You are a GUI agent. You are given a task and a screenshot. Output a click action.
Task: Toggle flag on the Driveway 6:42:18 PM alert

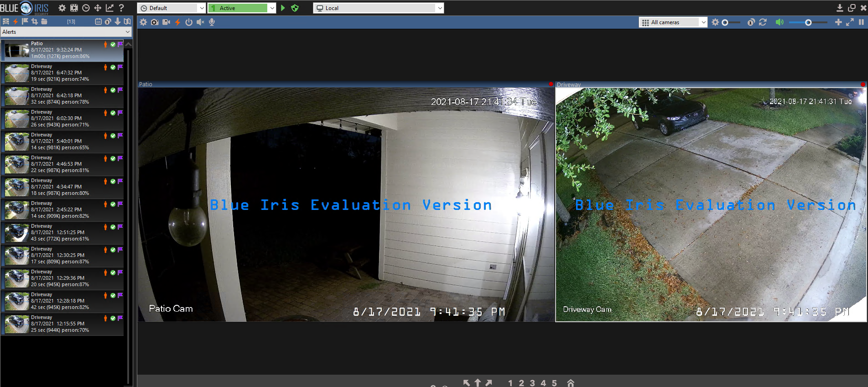click(x=120, y=90)
